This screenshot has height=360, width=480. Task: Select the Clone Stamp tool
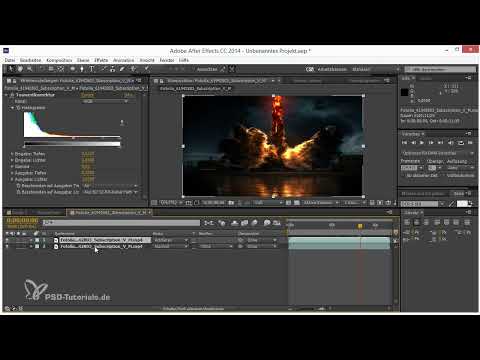pyautogui.click(x=113, y=69)
